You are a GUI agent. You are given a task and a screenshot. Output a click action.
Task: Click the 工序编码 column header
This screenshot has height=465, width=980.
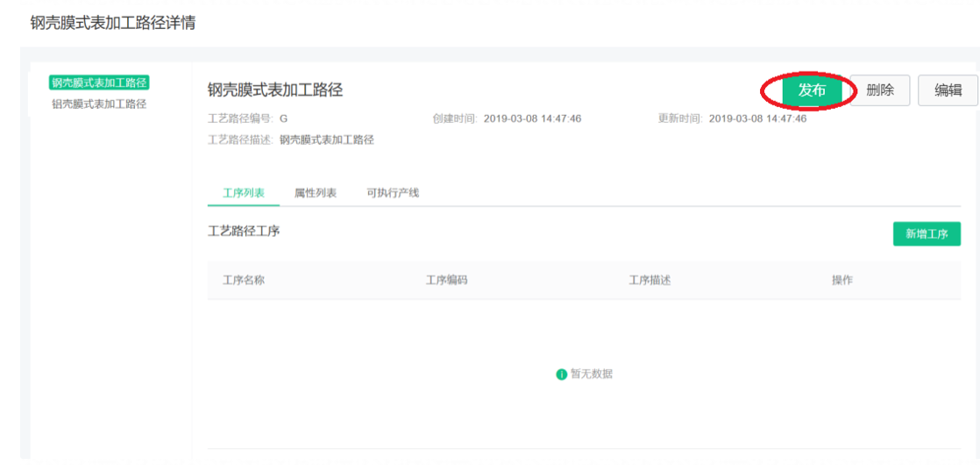pos(447,281)
